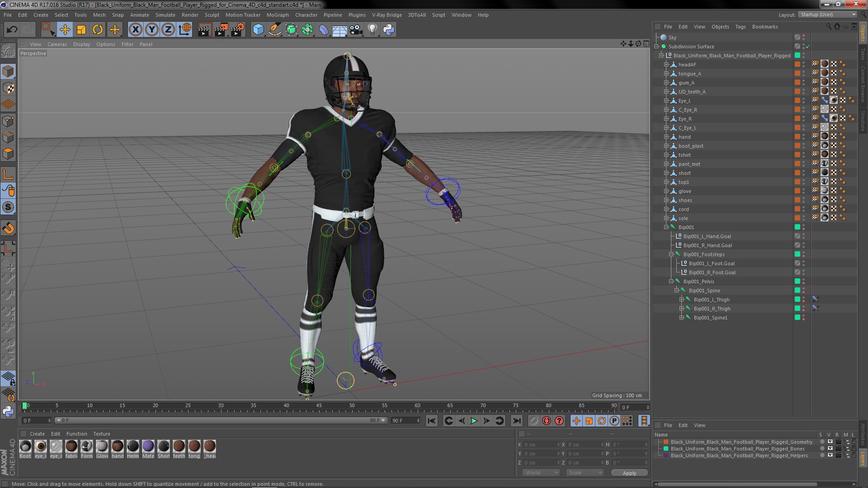Open the Character menu
Image resolution: width=868 pixels, height=488 pixels.
[306, 15]
